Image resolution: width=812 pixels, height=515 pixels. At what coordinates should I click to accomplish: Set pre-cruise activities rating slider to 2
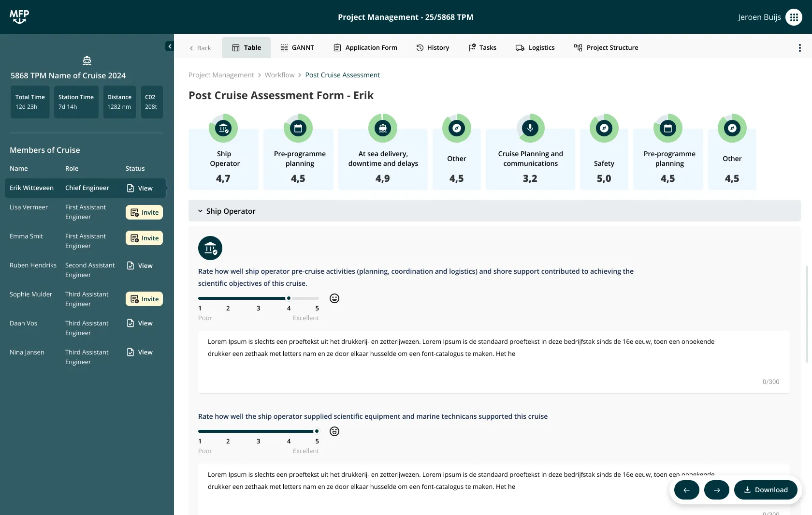coord(228,298)
